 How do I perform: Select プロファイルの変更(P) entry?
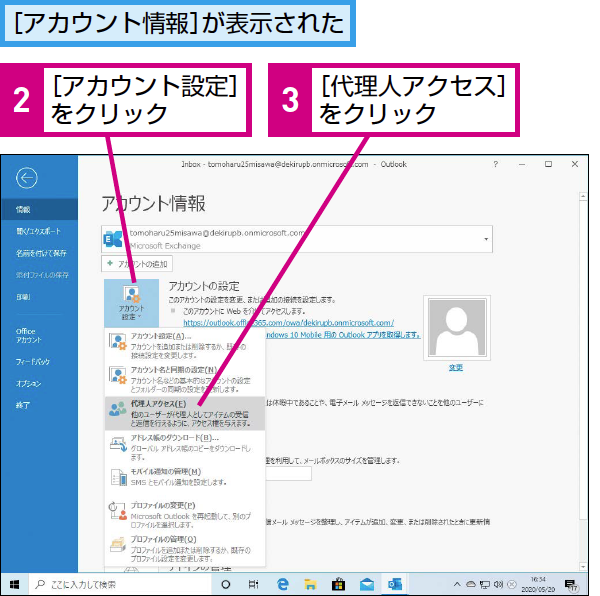pyautogui.click(x=185, y=515)
